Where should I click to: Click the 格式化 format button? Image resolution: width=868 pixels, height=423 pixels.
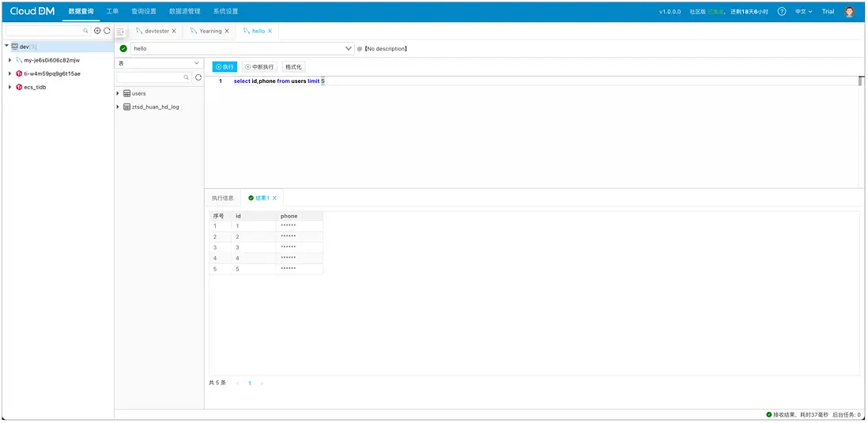click(293, 67)
